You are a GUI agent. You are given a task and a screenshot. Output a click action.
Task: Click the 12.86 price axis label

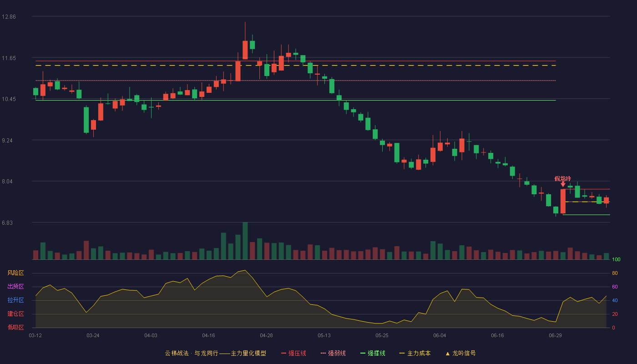(9, 17)
